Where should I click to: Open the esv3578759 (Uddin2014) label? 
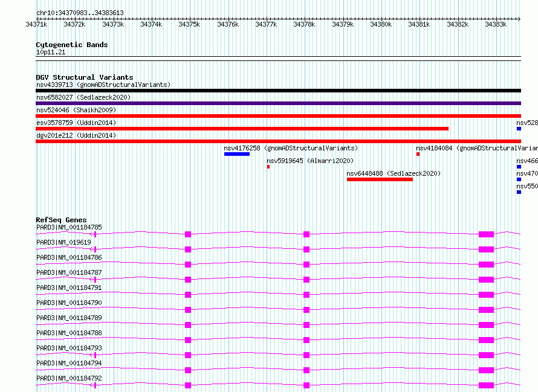(76, 123)
